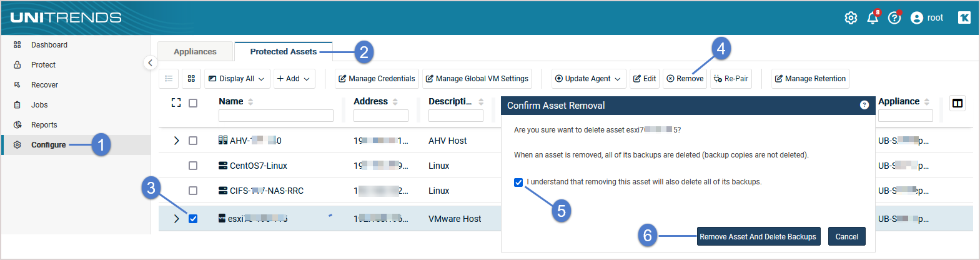
Task: Open the help question mark icon in the header
Action: 894,18
